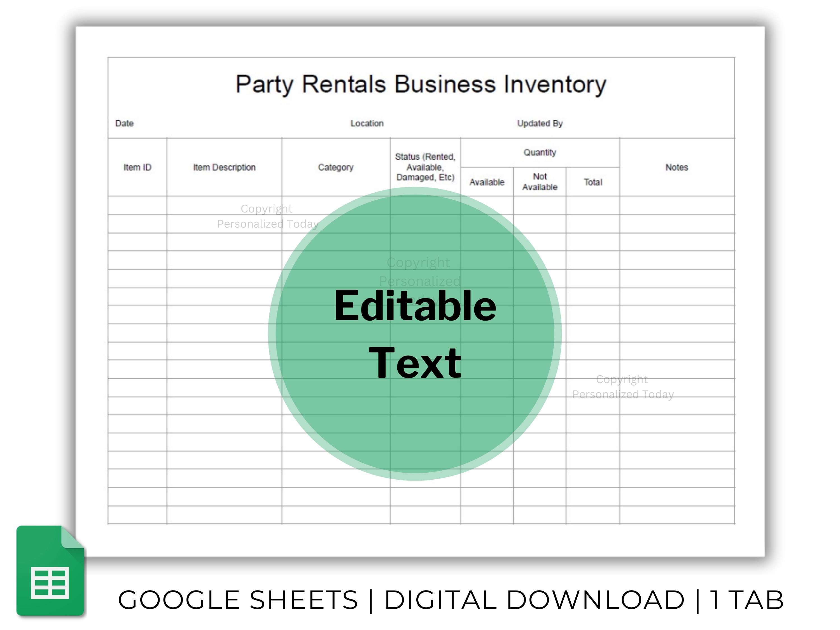Select the Notes column header
Image resolution: width=840 pixels, height=630 pixels.
click(x=677, y=167)
